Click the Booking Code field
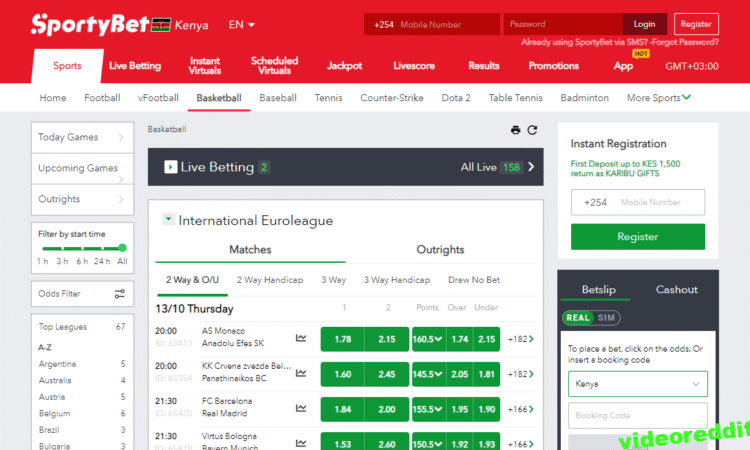Screen dimensions: 750x450 click(x=638, y=416)
